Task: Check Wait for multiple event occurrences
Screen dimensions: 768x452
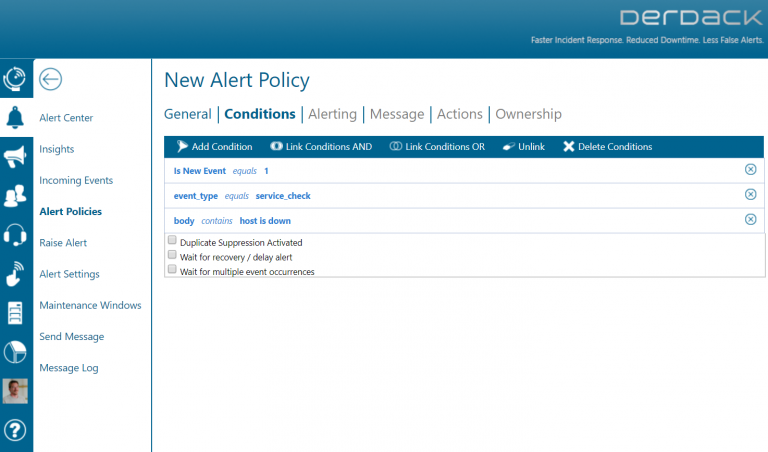Action: [172, 269]
